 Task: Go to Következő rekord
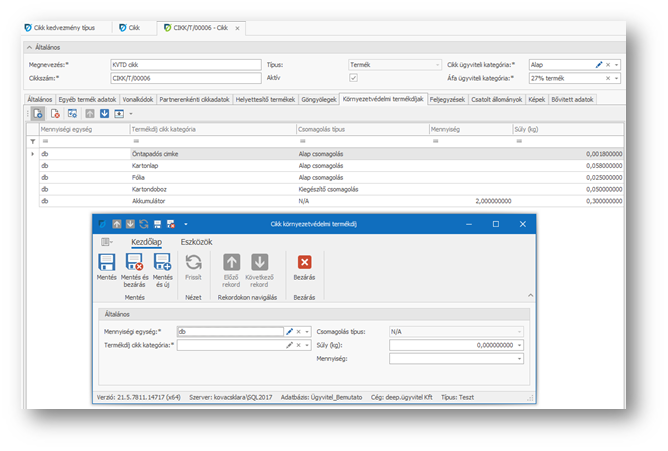(x=258, y=263)
